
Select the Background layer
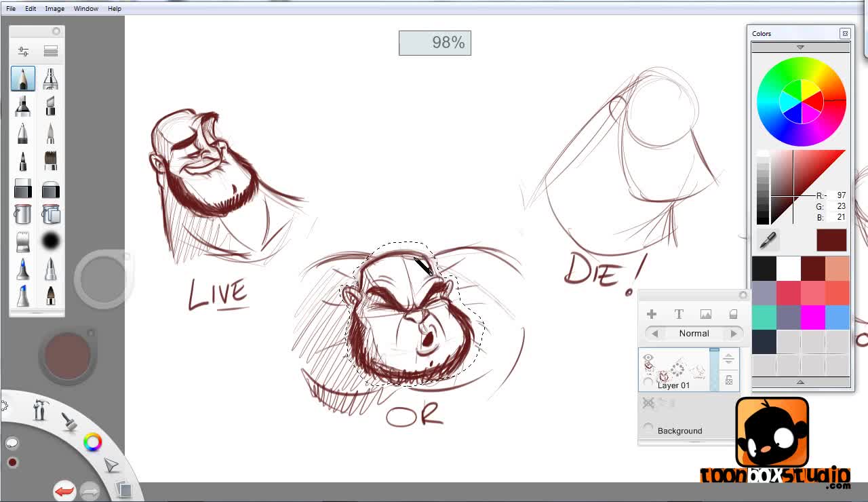(x=679, y=431)
